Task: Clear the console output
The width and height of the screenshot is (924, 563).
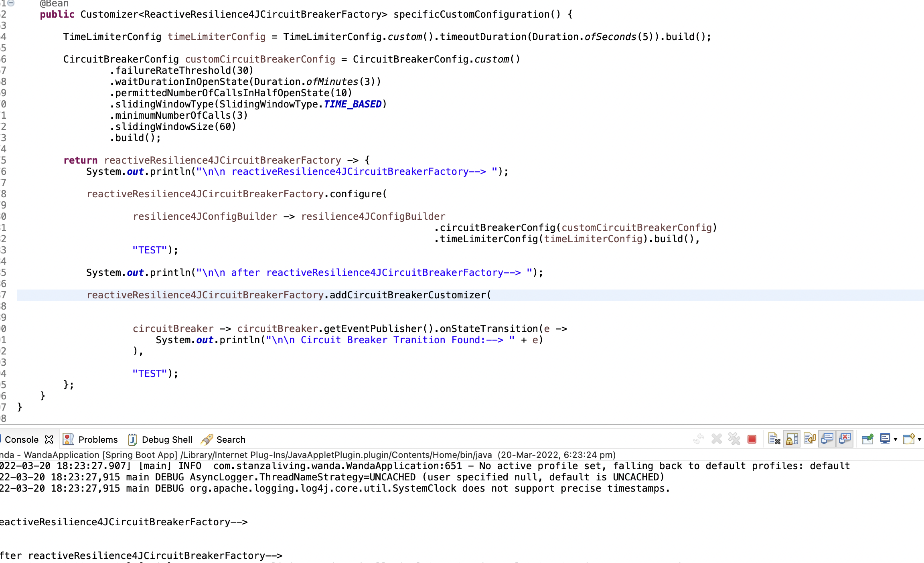Action: 774,439
